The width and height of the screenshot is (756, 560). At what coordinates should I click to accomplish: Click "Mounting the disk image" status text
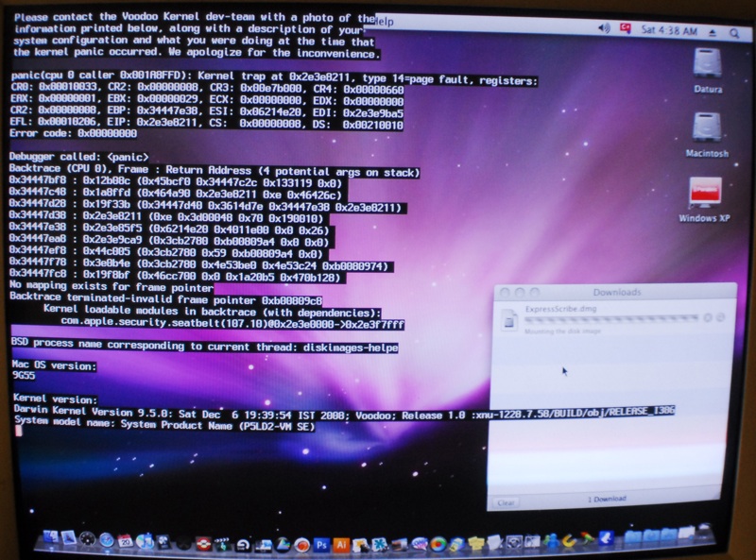(x=562, y=331)
